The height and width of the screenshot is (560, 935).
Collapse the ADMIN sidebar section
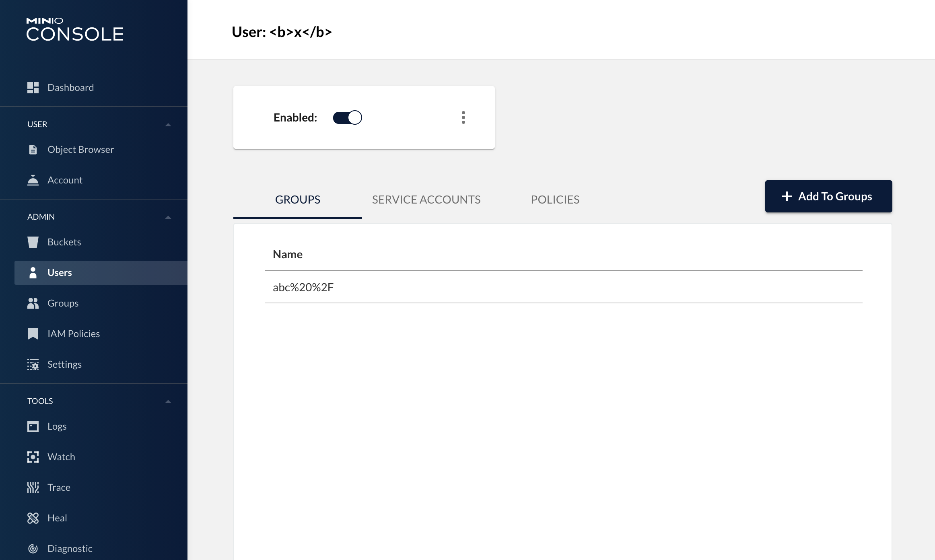(x=168, y=217)
